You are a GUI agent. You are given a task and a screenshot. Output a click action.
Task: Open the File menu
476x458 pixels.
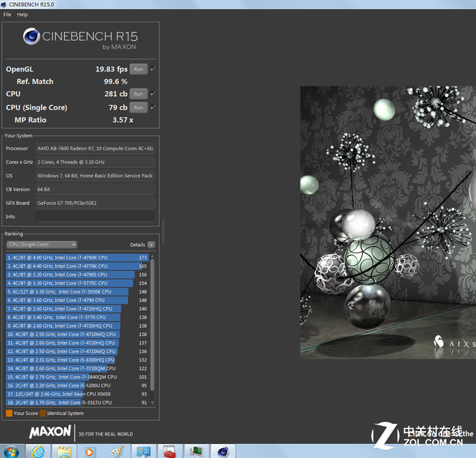click(x=7, y=15)
